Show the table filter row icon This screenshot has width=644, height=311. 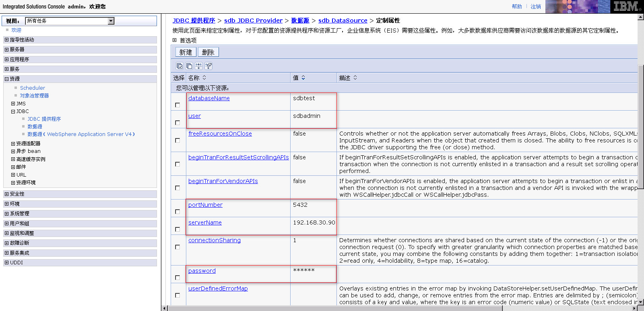(199, 66)
